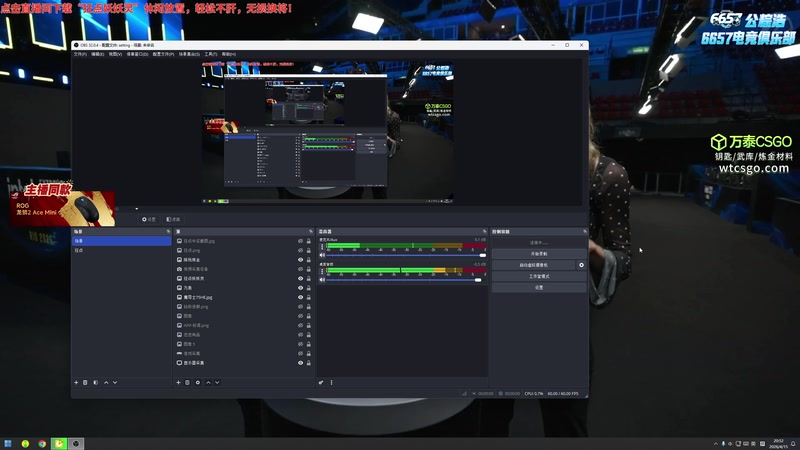Viewport: 800px width, 450px height.
Task: Add a new scene with the plus icon in Scenes panel
Action: 76,382
